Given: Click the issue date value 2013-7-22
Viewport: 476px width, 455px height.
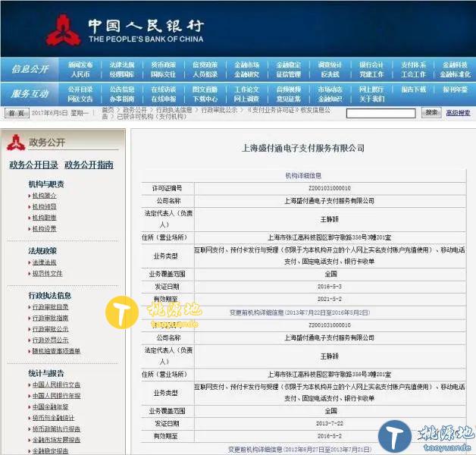Looking at the screenshot, I should tap(330, 423).
